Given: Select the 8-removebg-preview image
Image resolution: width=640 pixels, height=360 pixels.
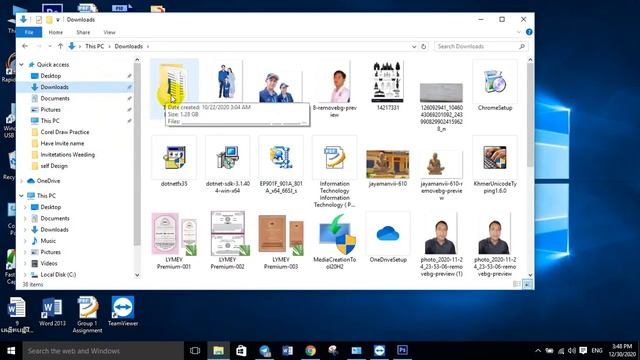Looking at the screenshot, I should click(x=334, y=89).
